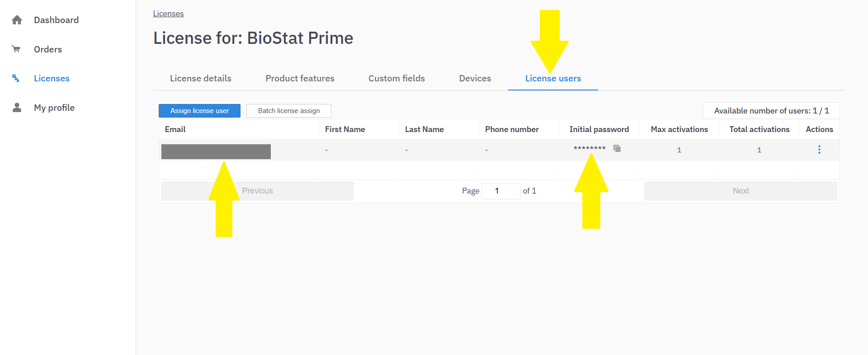Click Batch license assign button

click(x=288, y=111)
